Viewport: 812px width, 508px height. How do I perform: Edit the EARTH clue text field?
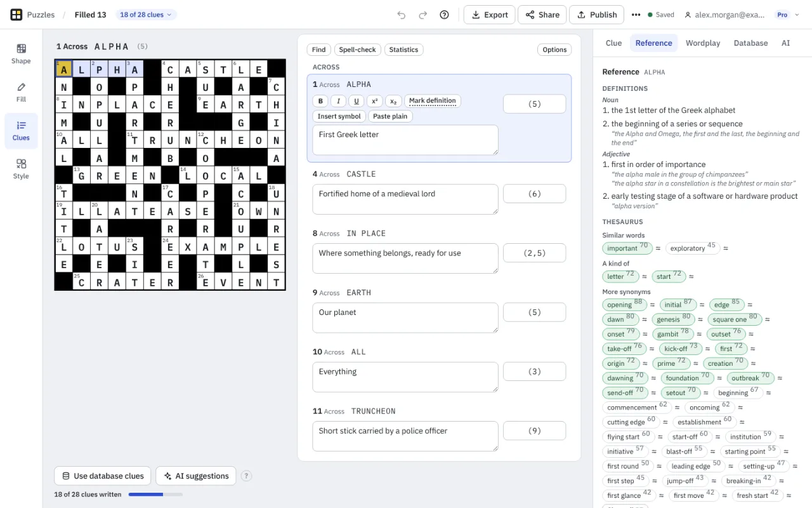tap(405, 317)
